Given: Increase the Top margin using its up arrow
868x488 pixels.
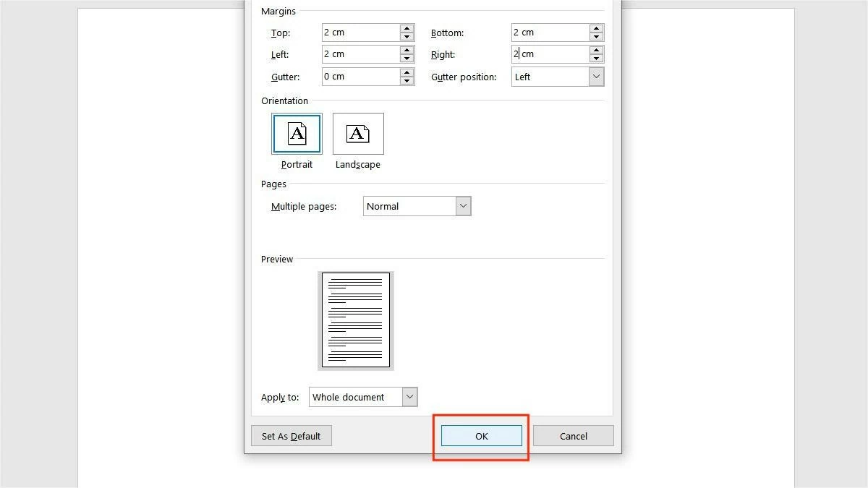Looking at the screenshot, I should (x=407, y=29).
